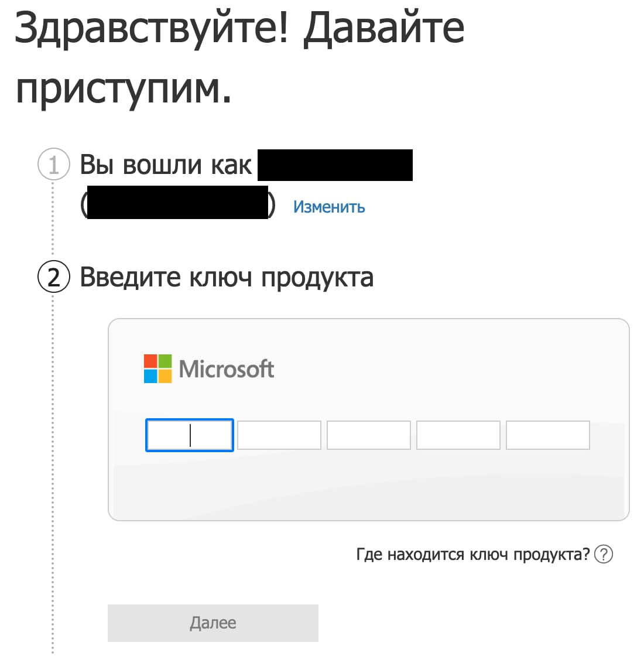Open 'Где находится ключ продукта?' help link
Image resolution: width=644 pixels, height=656 pixels.
click(x=472, y=554)
